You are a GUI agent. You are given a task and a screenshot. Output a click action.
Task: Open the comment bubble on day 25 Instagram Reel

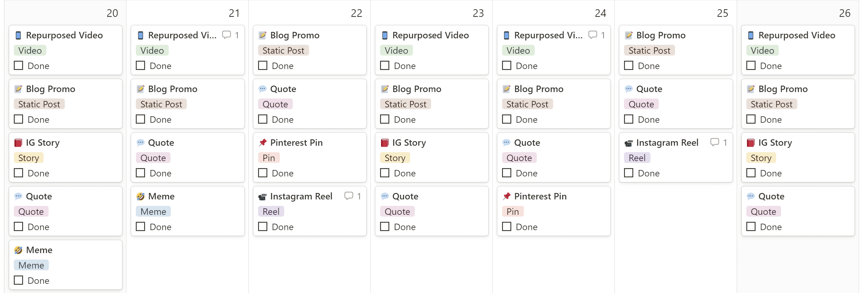714,142
